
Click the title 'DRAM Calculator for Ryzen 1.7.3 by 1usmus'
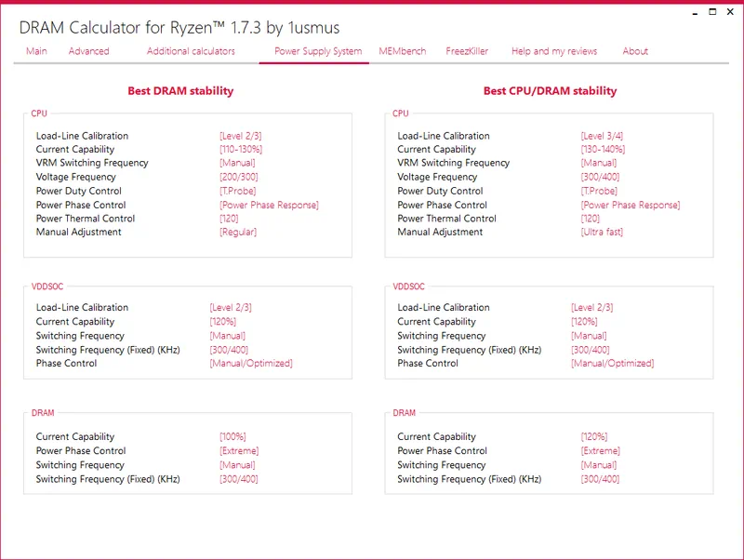179,28
